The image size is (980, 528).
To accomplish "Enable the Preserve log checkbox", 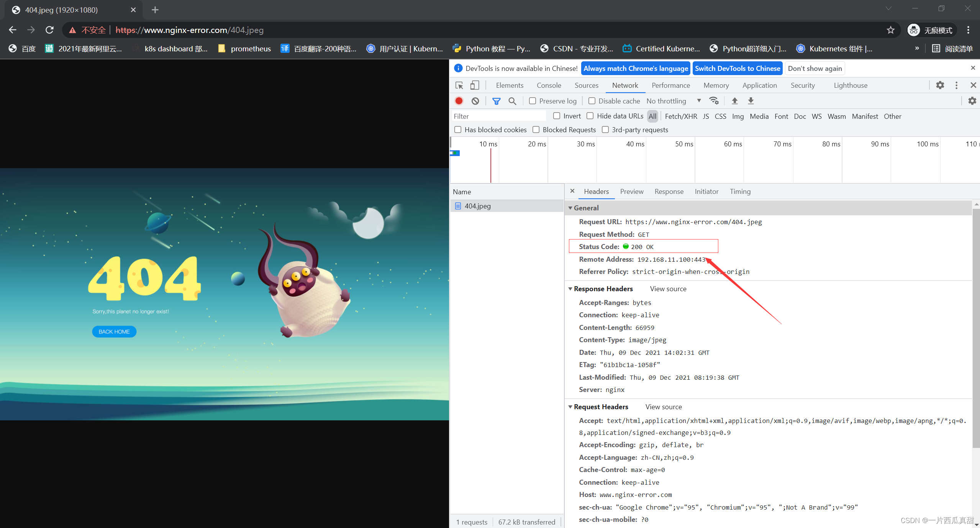I will point(532,101).
